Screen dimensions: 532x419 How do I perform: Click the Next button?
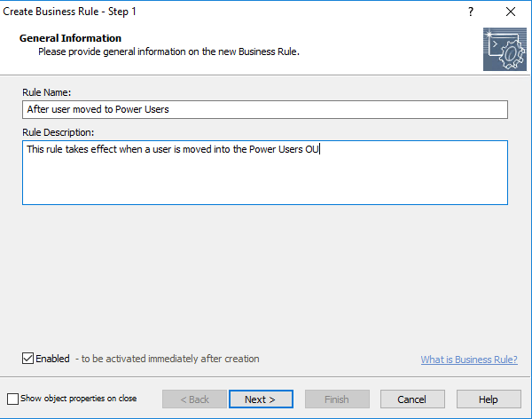pyautogui.click(x=260, y=399)
